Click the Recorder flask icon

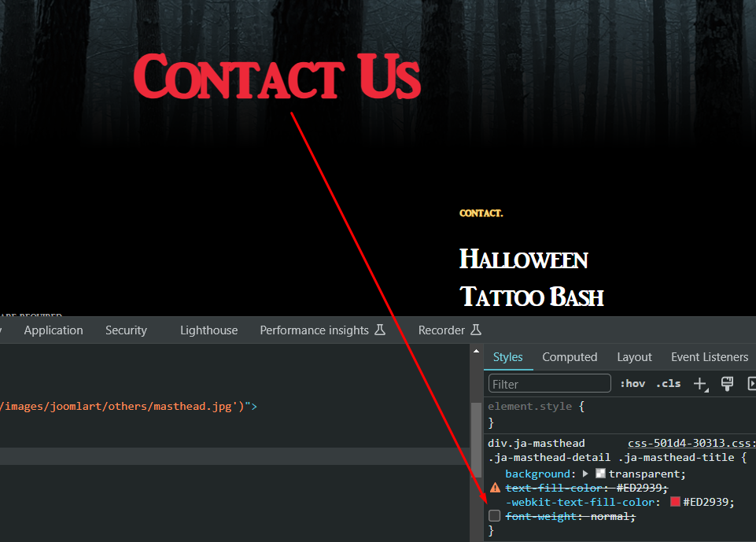click(476, 330)
